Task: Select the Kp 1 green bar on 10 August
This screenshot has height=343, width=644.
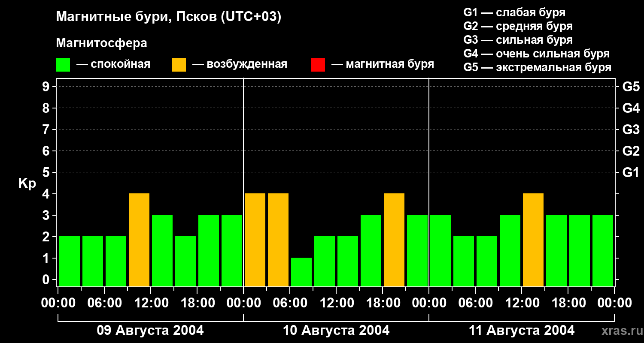Action: coord(301,272)
